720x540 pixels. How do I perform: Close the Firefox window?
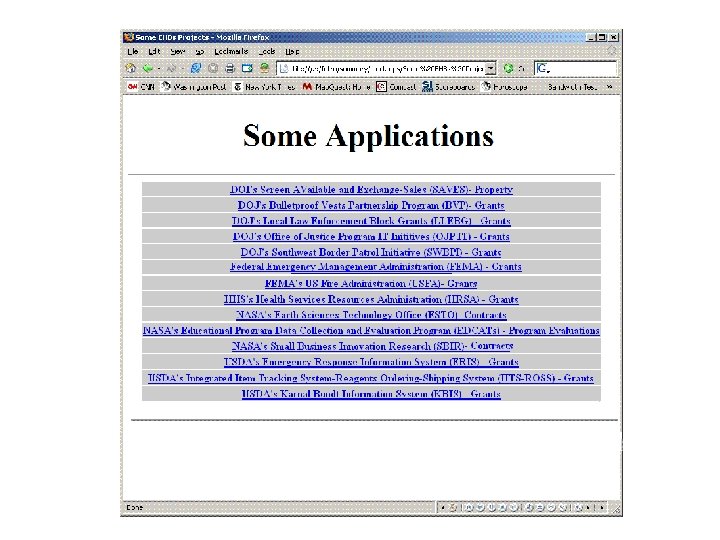[x=613, y=37]
